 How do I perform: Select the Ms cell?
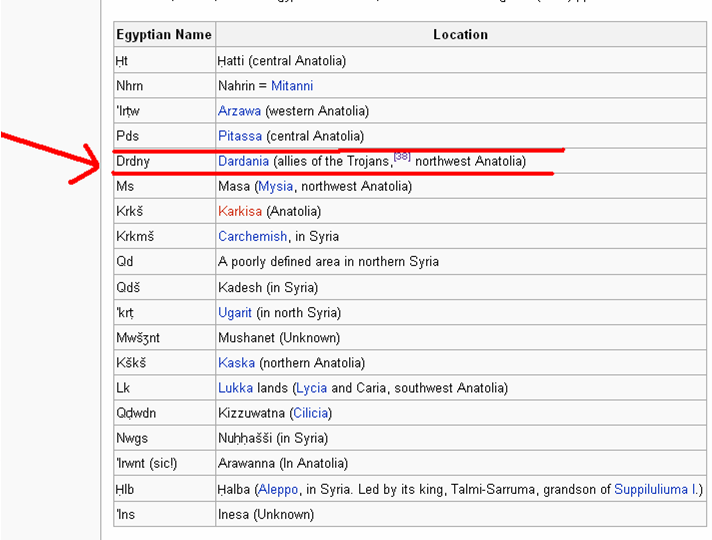(164, 186)
